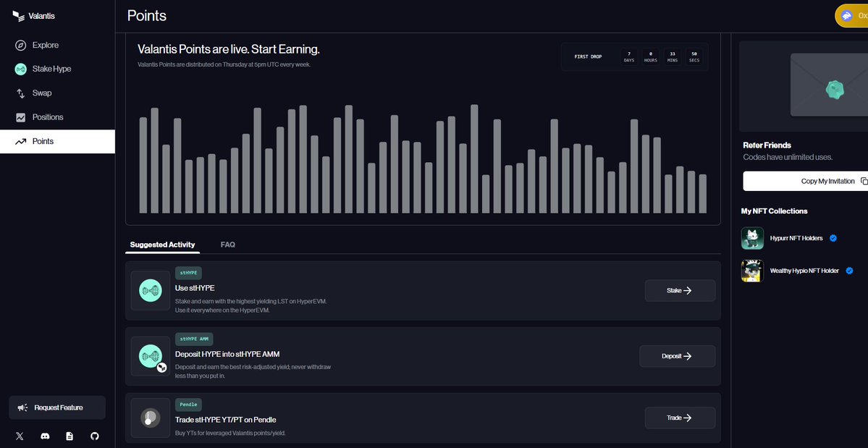Click the HOURS countdown box

650,56
